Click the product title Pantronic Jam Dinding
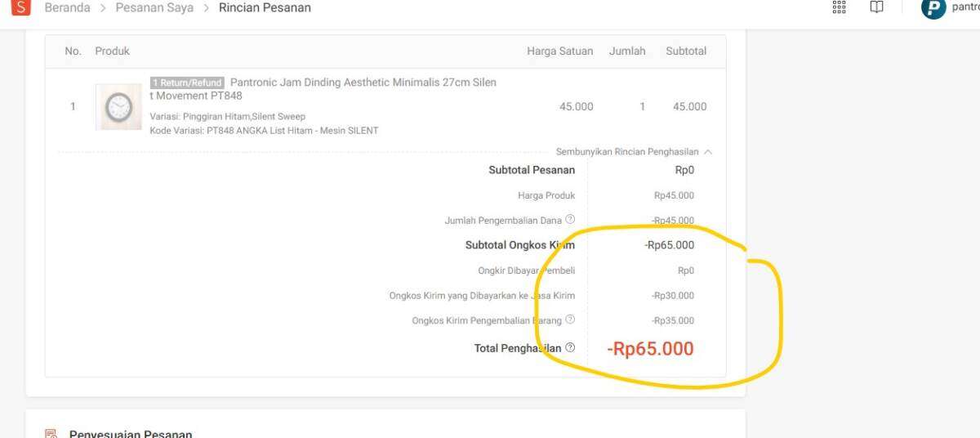 tap(363, 83)
